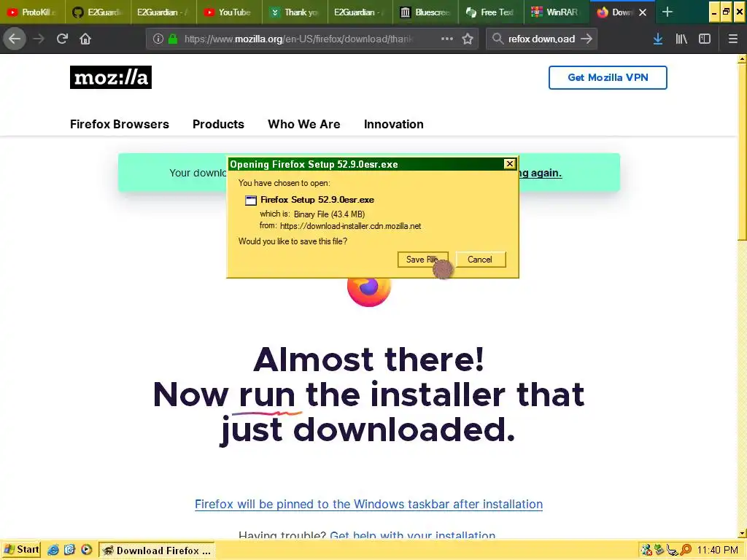Click the green secure connection padlock

pyautogui.click(x=173, y=39)
